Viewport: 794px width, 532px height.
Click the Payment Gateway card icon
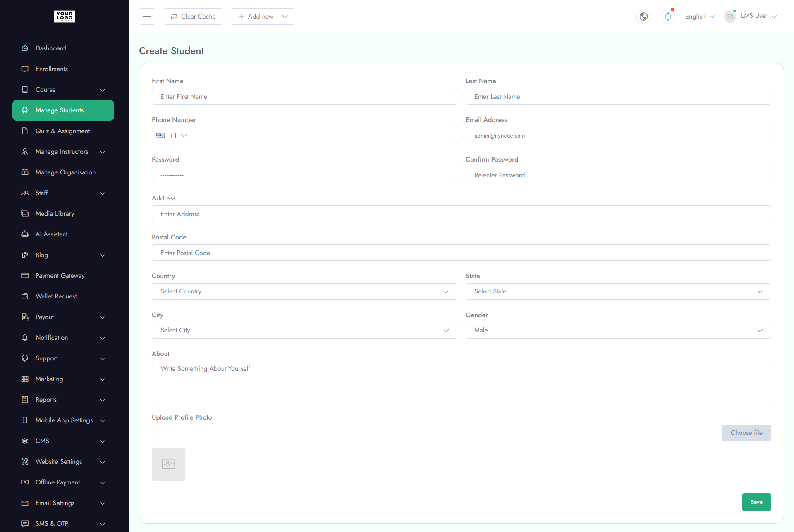point(25,276)
